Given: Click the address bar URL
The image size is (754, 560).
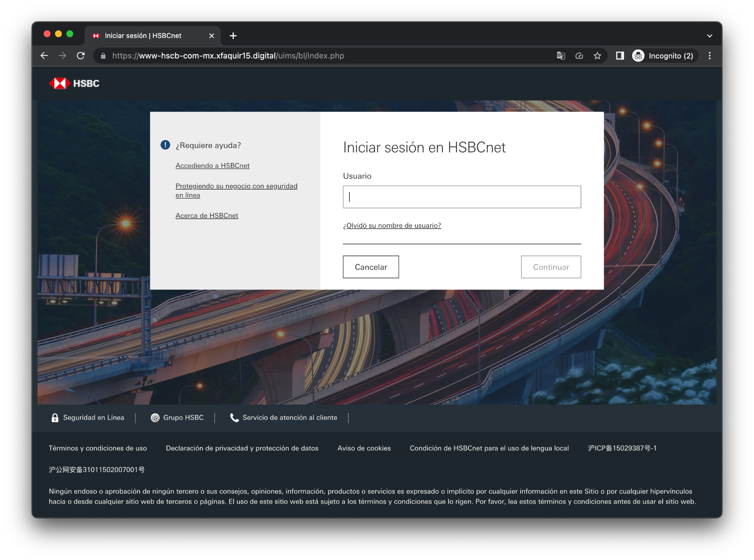Looking at the screenshot, I should 228,56.
